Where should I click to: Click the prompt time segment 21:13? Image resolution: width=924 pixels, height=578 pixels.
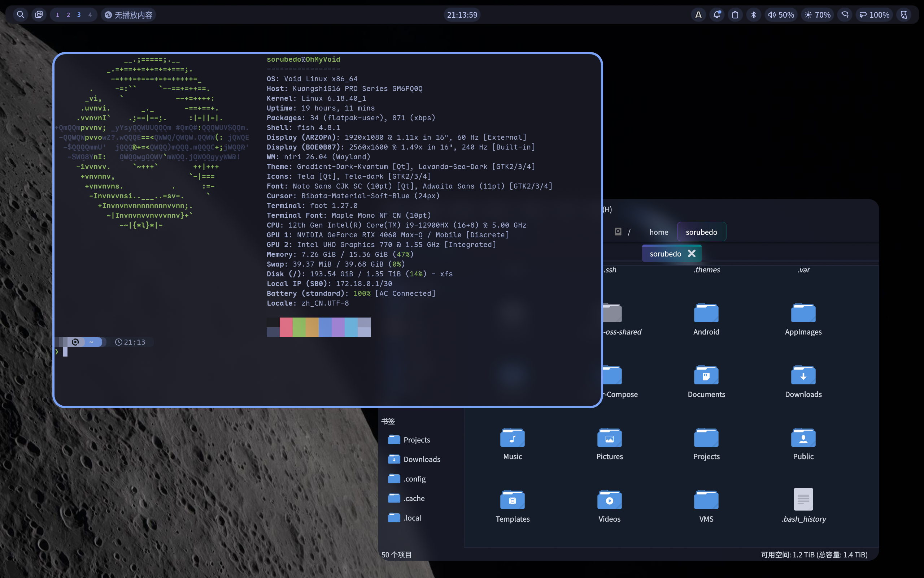tap(130, 342)
